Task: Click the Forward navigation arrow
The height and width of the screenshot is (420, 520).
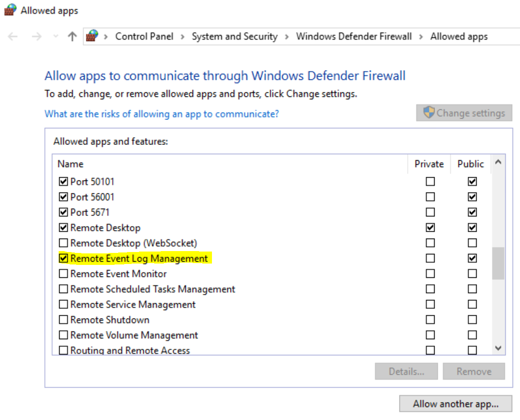Action: 36,36
